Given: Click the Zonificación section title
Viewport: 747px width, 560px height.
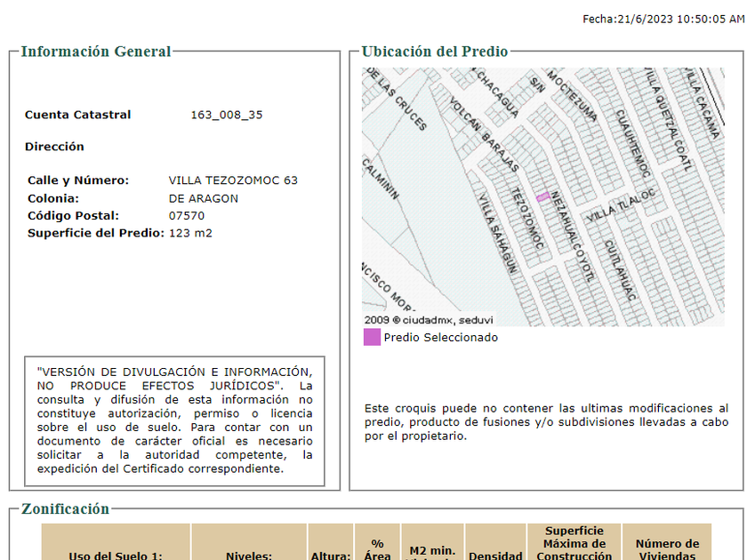Looking at the screenshot, I should click(x=65, y=509).
